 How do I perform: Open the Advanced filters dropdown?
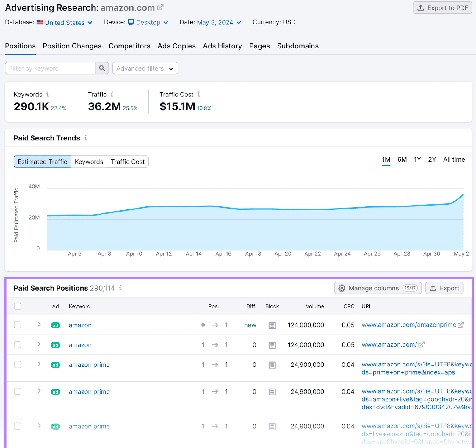145,68
